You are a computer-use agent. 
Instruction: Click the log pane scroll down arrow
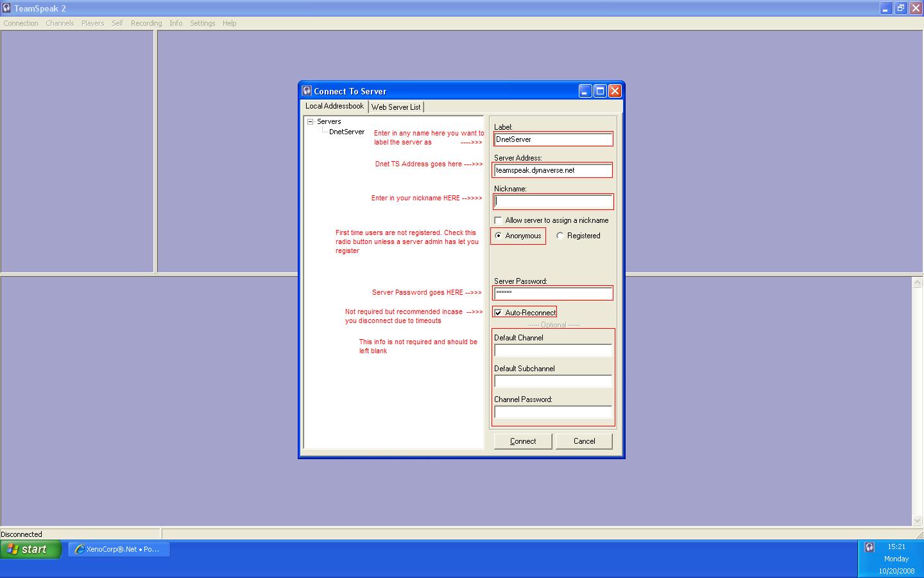917,520
